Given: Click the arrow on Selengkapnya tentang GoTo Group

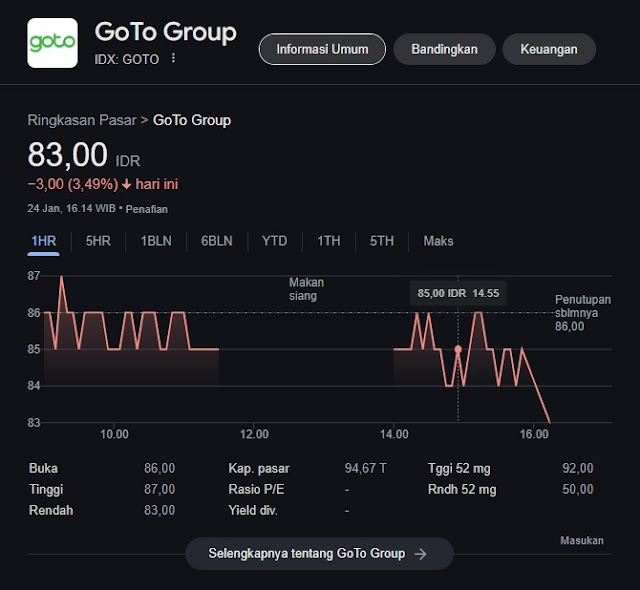Looking at the screenshot, I should pyautogui.click(x=420, y=554).
